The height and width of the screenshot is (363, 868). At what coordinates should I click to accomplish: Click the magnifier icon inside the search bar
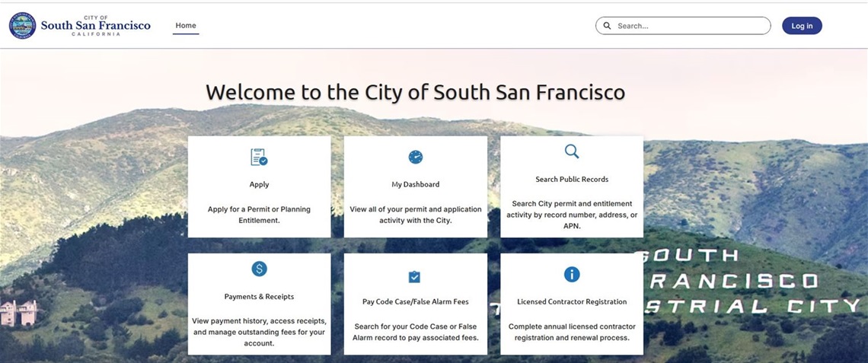(608, 25)
